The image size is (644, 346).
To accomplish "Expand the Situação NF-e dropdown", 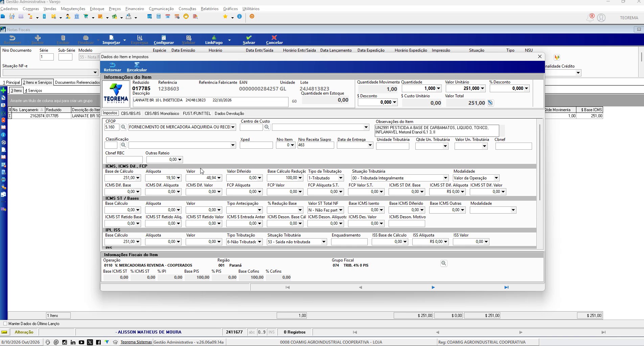I will coord(95,72).
